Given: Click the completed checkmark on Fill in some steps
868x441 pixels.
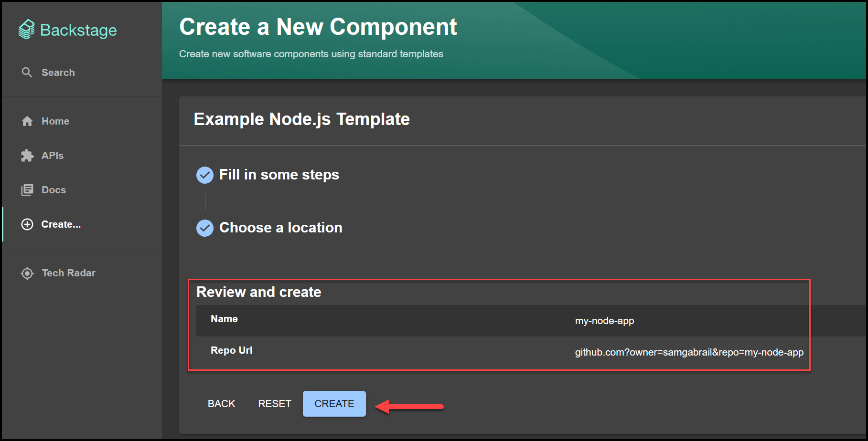Looking at the screenshot, I should point(204,175).
